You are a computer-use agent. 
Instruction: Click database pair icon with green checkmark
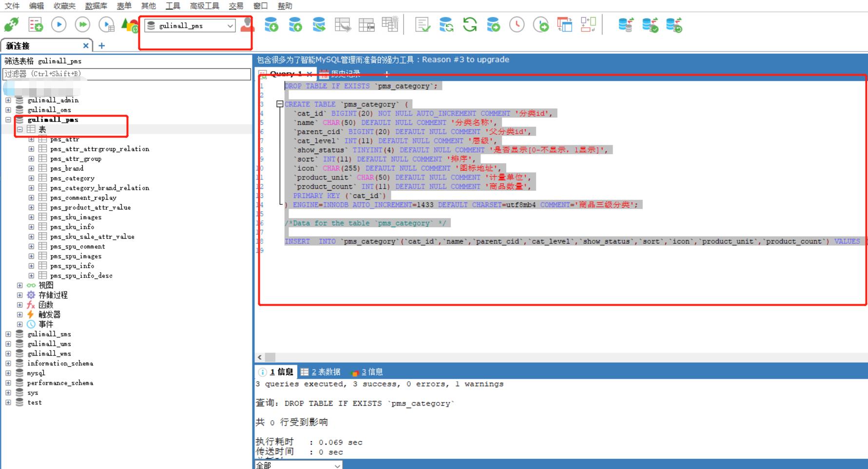click(x=650, y=24)
